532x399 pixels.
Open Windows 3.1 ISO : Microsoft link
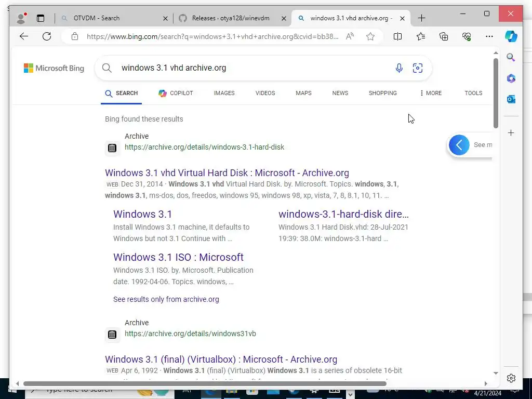pyautogui.click(x=179, y=257)
